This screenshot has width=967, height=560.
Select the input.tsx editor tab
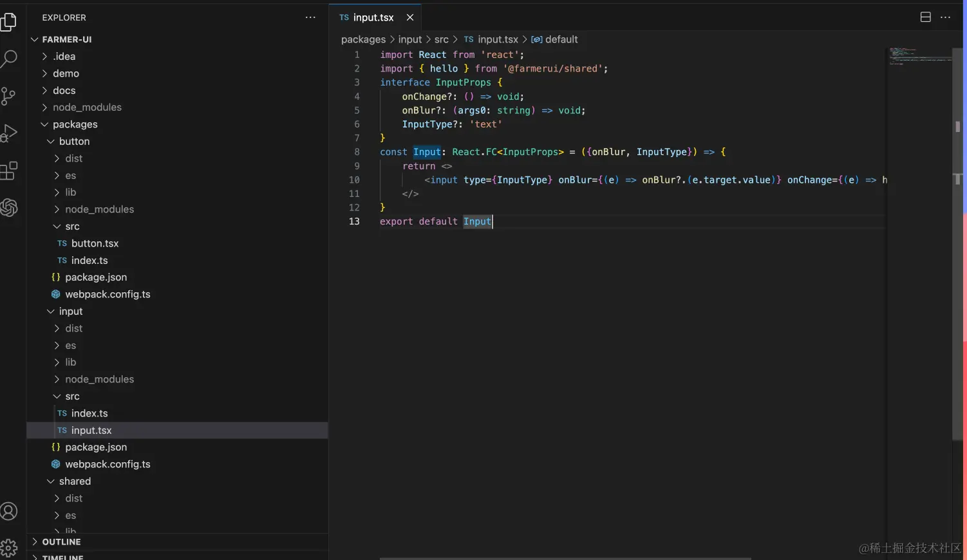tap(375, 17)
